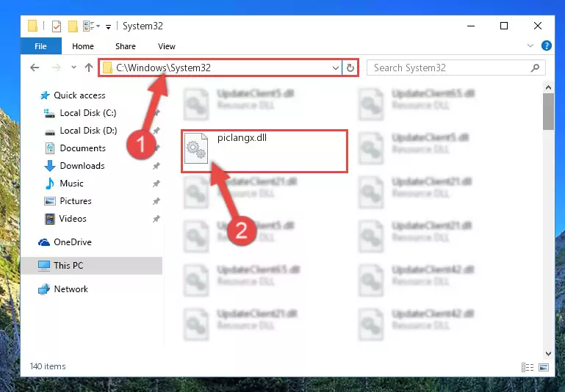Image resolution: width=565 pixels, height=392 pixels.
Task: Open the Share ribbon tab
Action: click(x=126, y=46)
